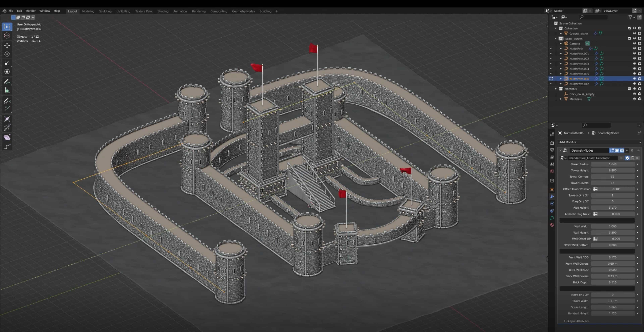Activate the Measure tool

(7, 90)
